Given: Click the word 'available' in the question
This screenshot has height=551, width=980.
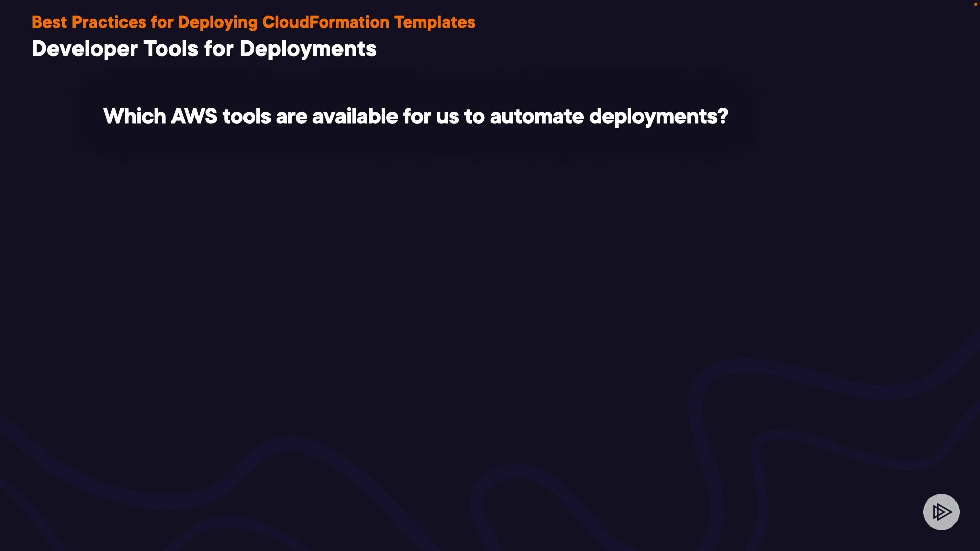Looking at the screenshot, I should (355, 117).
